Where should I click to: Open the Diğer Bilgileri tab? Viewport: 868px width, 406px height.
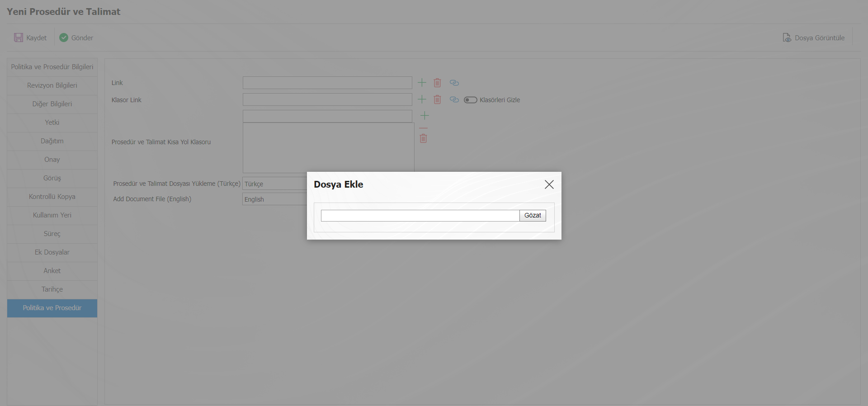coord(52,104)
